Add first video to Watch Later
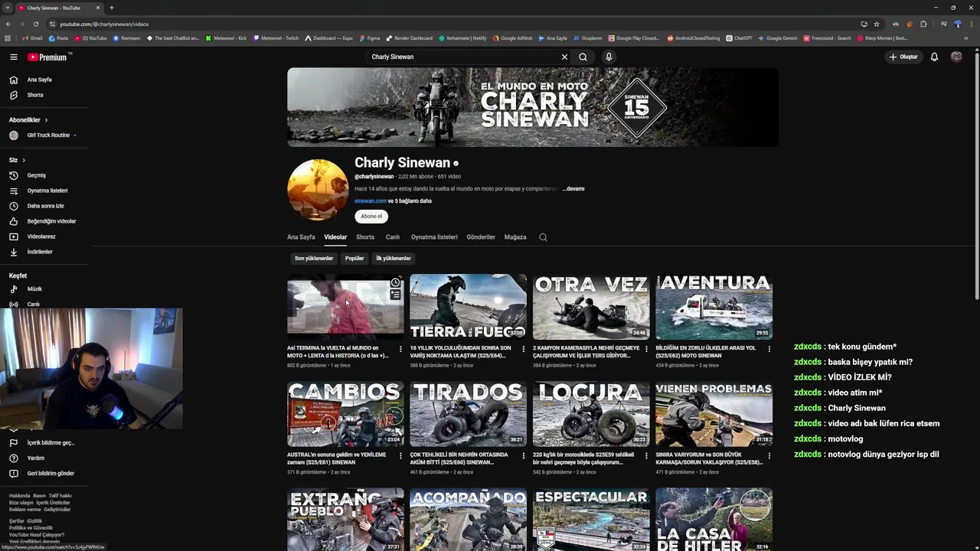980x551 pixels. 395,283
